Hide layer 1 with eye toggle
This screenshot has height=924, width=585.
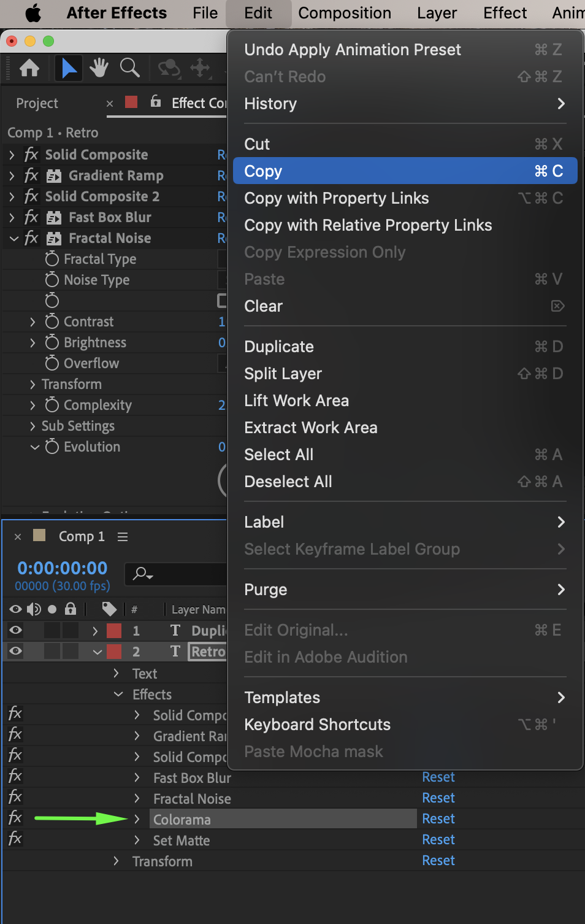[x=15, y=630]
